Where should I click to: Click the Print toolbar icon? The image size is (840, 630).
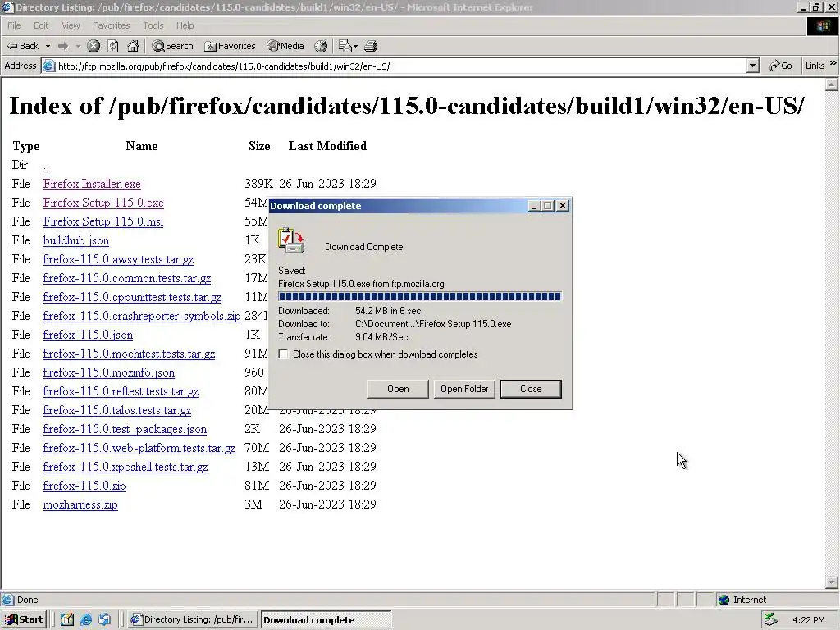pos(371,47)
